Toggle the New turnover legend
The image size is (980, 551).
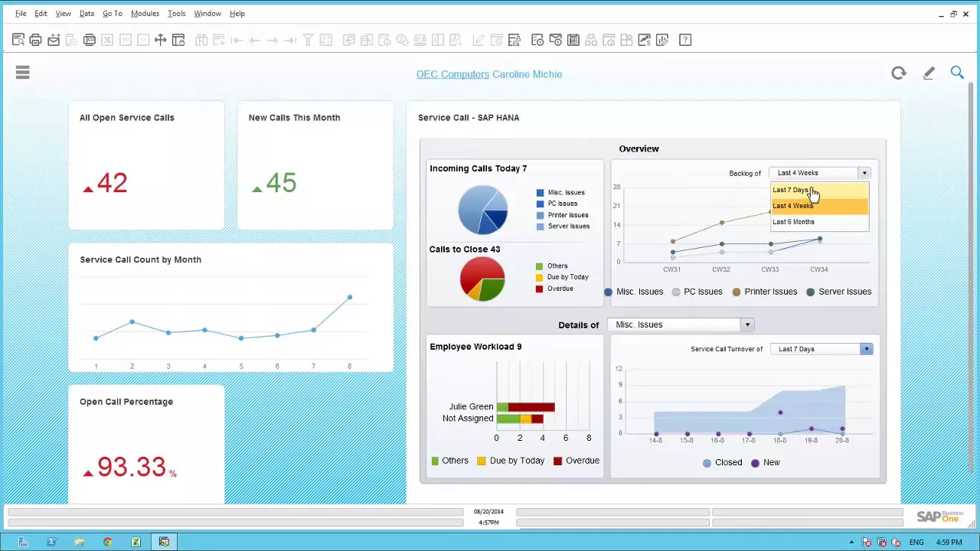point(765,462)
